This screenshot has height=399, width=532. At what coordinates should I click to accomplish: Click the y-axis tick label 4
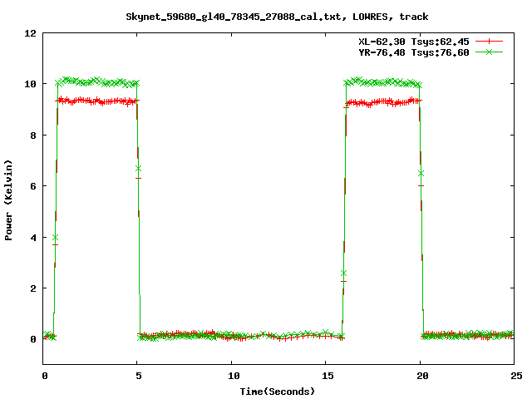33,238
